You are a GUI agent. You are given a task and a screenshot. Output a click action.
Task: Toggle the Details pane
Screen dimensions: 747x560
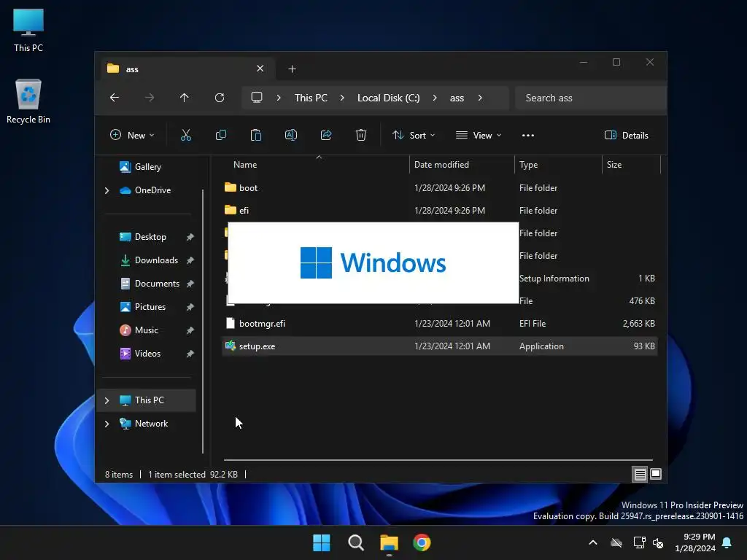[x=626, y=135]
